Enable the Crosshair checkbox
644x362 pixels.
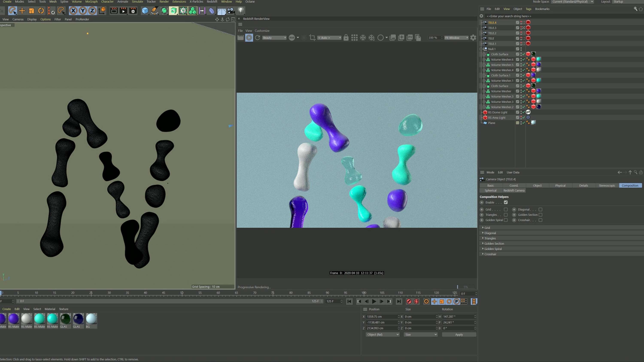(541, 220)
